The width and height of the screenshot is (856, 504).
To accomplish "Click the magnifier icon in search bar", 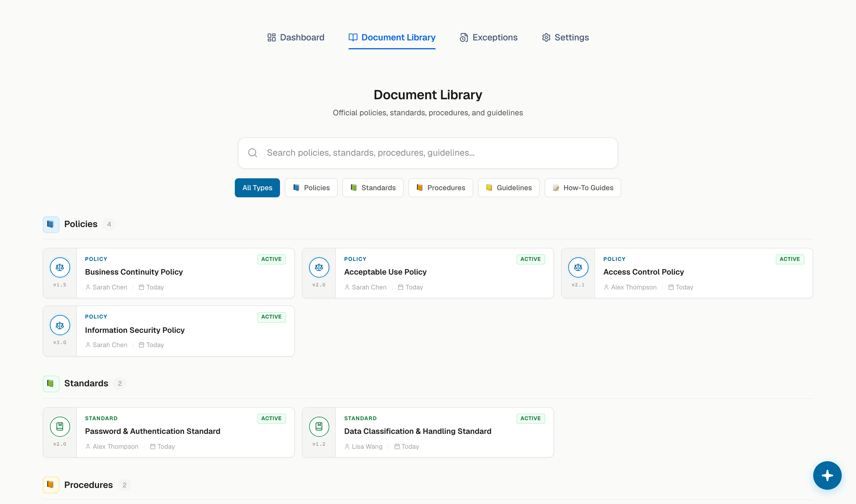I will pyautogui.click(x=252, y=153).
